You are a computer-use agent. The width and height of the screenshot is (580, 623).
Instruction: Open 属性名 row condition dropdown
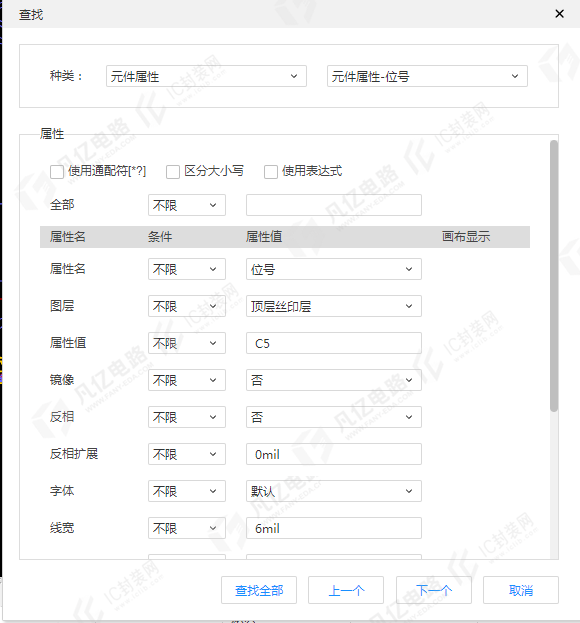[x=187, y=269]
